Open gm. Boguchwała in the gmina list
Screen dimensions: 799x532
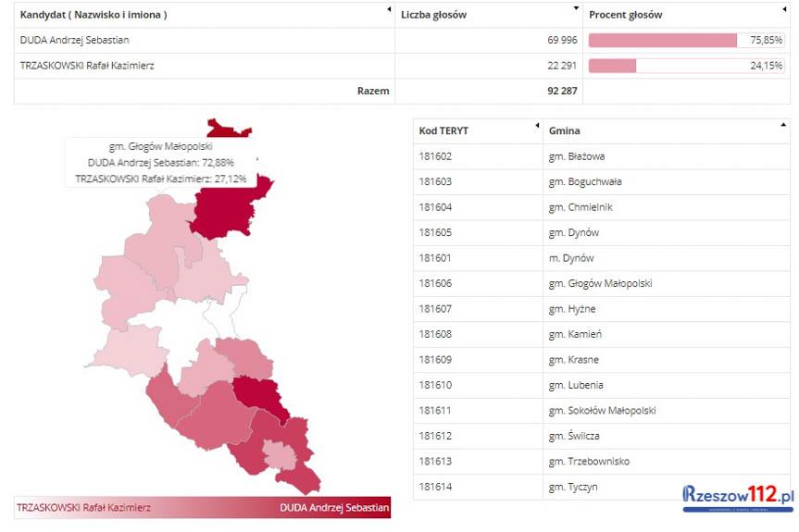[x=585, y=182]
